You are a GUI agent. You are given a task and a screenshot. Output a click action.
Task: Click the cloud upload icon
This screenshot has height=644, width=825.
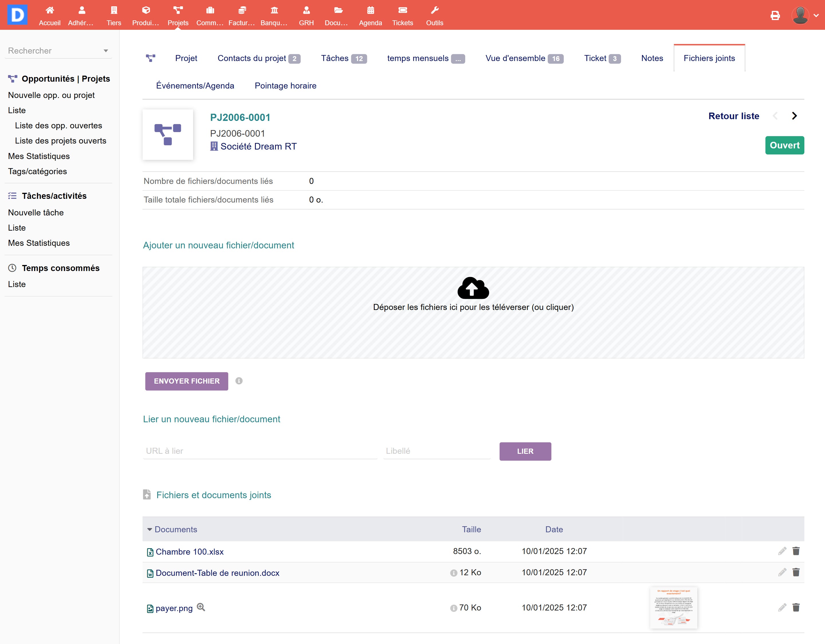[x=473, y=288]
